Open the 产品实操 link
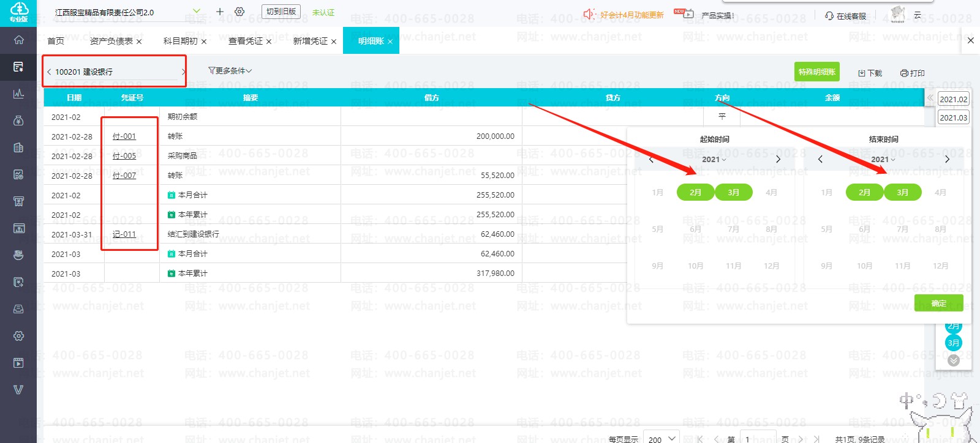Screen dimensions: 980x443 coord(717,15)
